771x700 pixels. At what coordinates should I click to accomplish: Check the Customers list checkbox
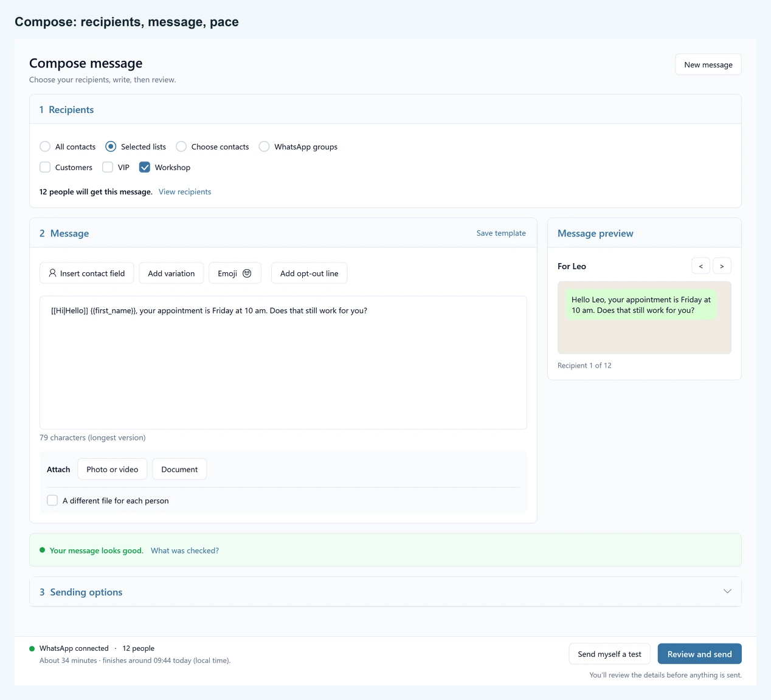tap(45, 167)
